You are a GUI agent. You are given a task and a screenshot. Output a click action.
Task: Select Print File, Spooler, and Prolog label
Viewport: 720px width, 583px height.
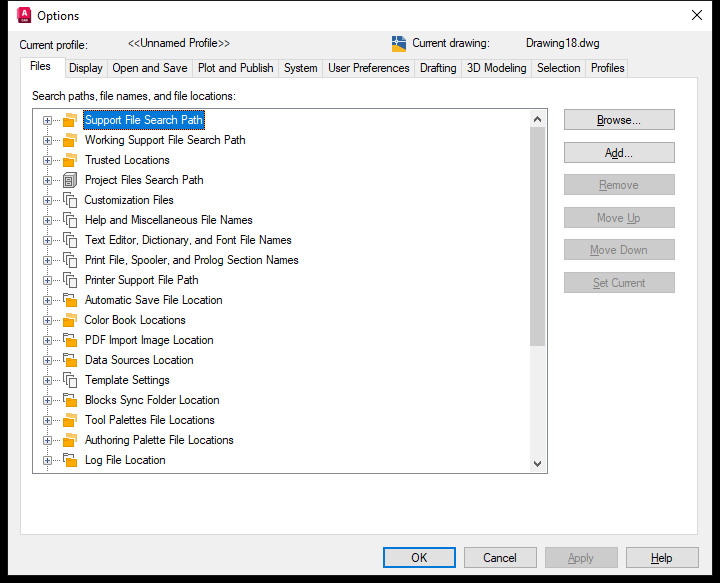(x=191, y=260)
